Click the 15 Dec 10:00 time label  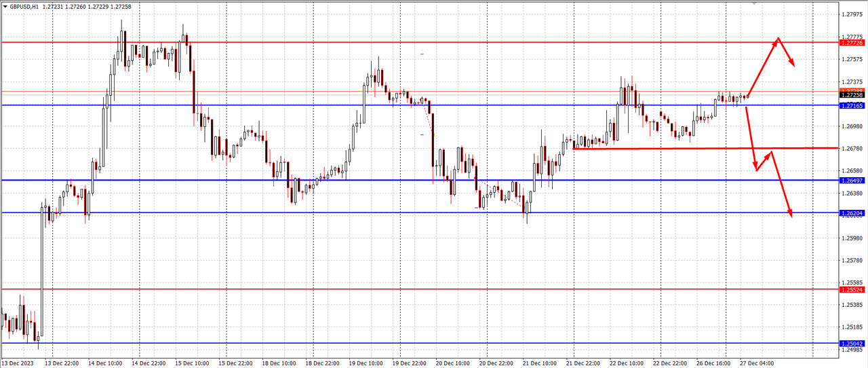[x=192, y=363]
